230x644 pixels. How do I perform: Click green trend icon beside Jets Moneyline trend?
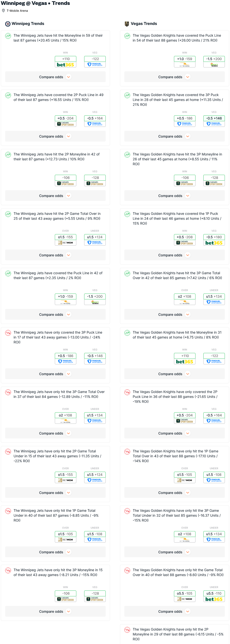pos(8,36)
